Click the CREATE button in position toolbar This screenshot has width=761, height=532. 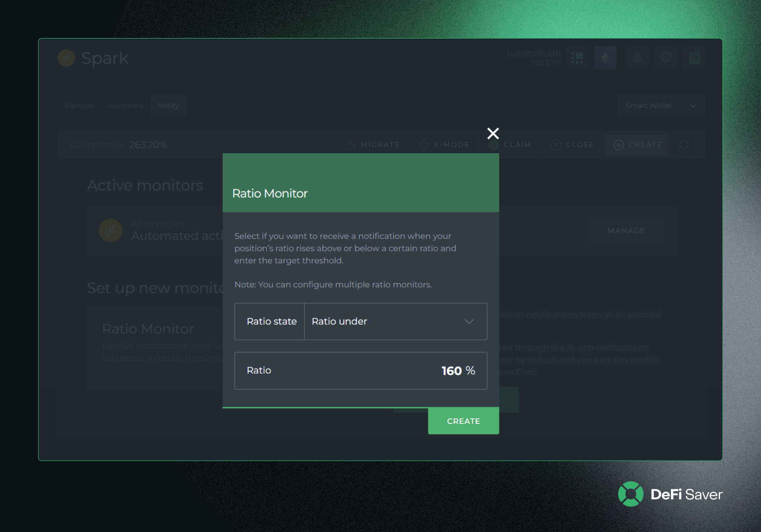pyautogui.click(x=637, y=145)
